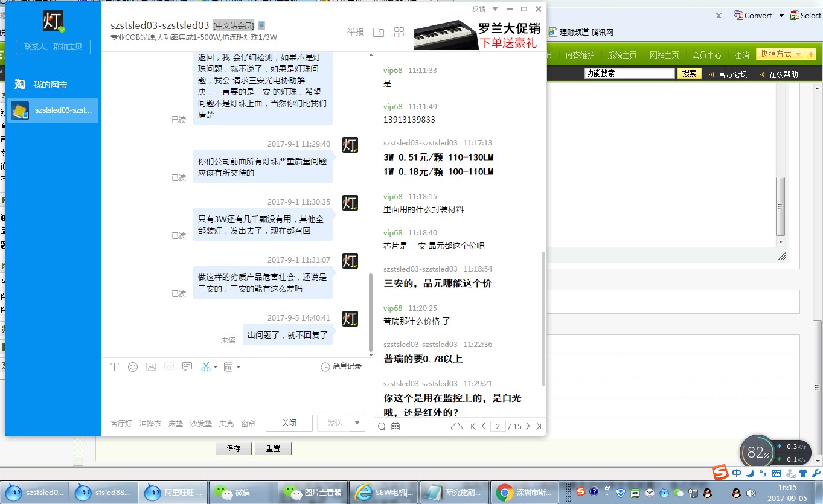Open the quick reply speech bubble icon
This screenshot has height=504, width=823.
tap(187, 366)
